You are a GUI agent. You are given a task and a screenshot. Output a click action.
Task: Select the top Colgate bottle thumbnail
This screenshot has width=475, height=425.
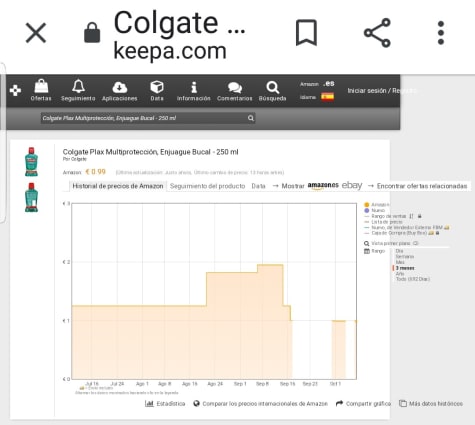point(31,162)
